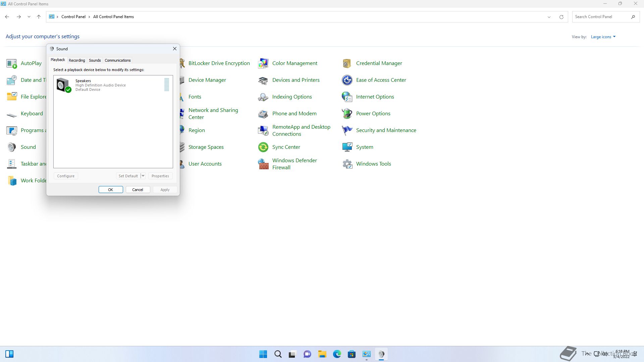Select the Playback tab
Image resolution: width=644 pixels, height=362 pixels.
point(58,60)
